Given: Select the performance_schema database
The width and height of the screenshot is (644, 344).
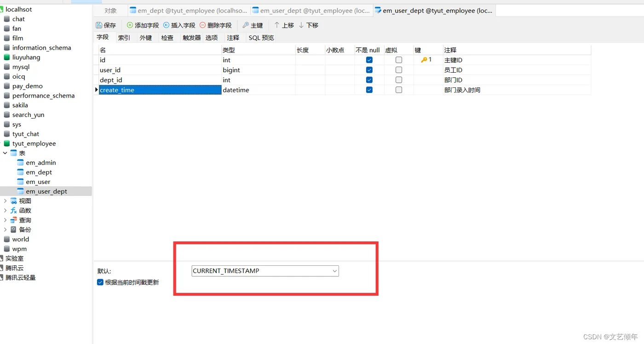Looking at the screenshot, I should (43, 96).
